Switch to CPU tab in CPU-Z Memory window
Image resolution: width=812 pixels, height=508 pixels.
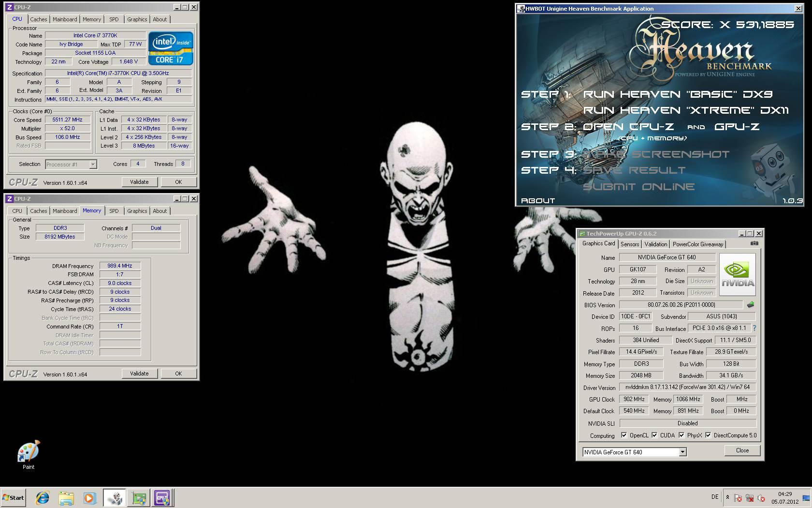17,211
